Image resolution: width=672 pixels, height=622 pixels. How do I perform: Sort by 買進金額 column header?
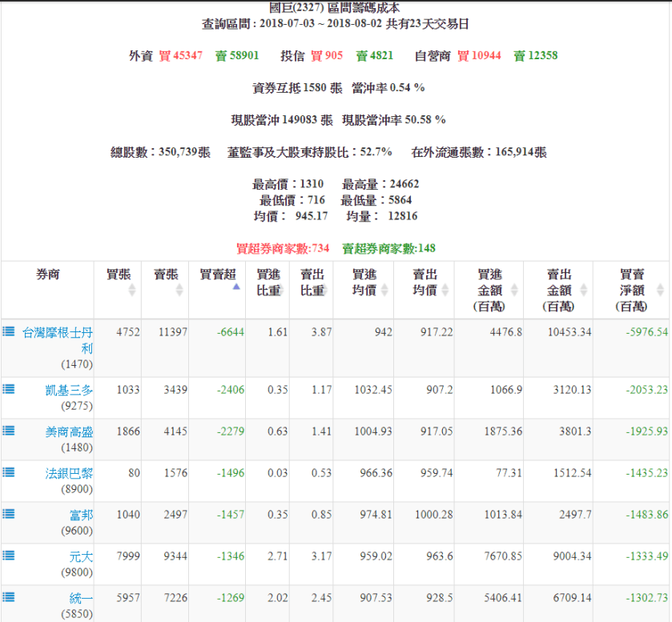pos(488,289)
